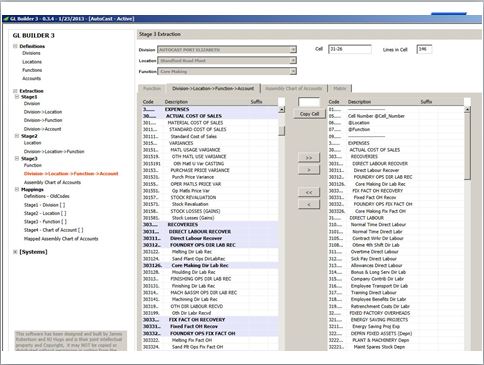Viewport: 484px width, 365px height.
Task: Select Division->Location under Stage1
Action: 43,112
